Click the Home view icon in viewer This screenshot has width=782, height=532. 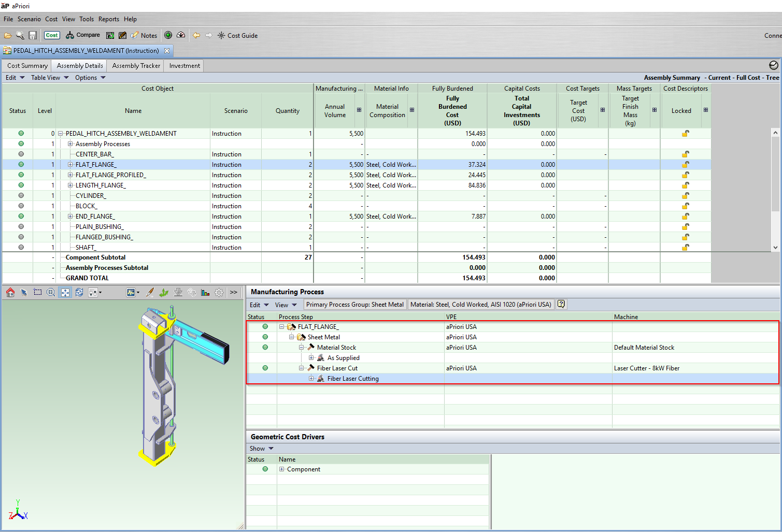10,293
